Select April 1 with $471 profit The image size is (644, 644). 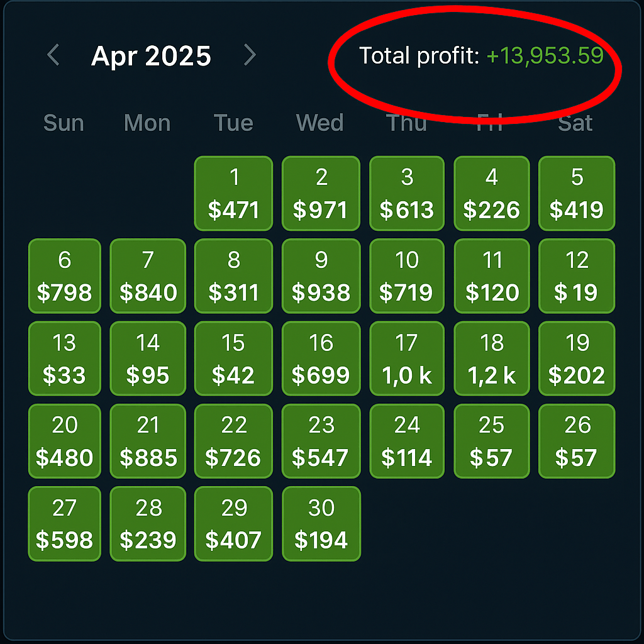coord(233,194)
